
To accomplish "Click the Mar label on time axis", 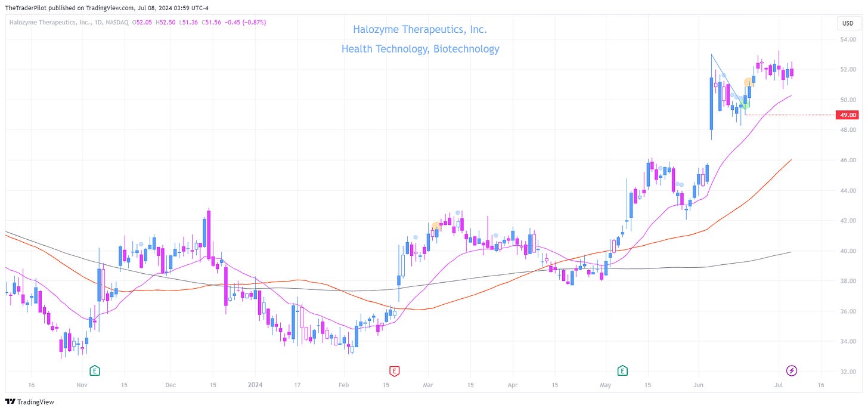I will (428, 385).
